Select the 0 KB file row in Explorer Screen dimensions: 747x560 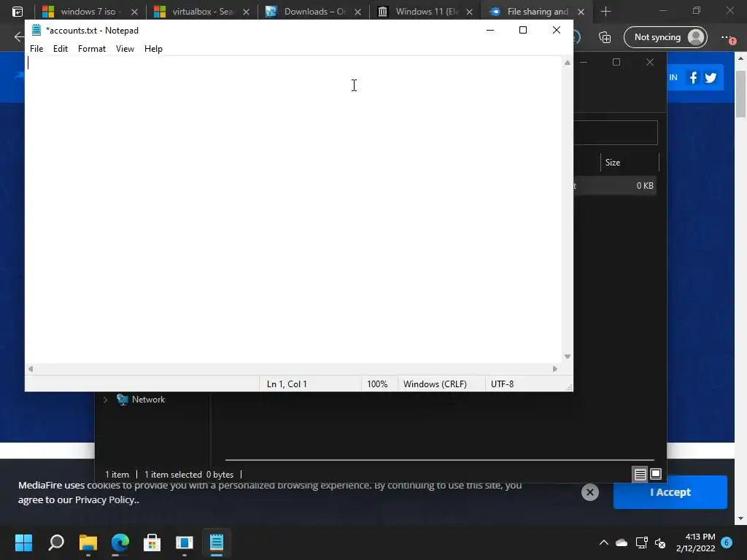[614, 186]
